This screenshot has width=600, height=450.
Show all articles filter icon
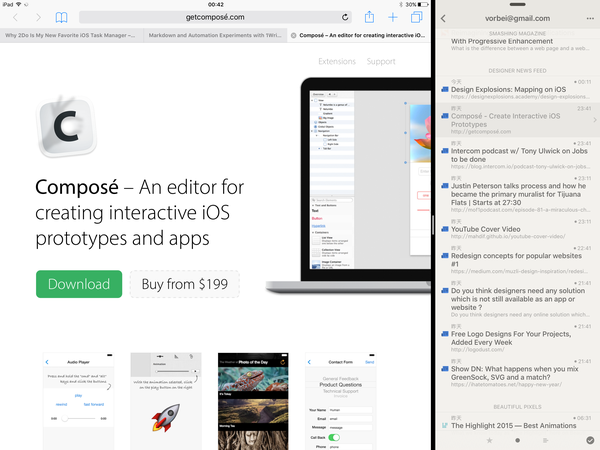click(x=546, y=440)
